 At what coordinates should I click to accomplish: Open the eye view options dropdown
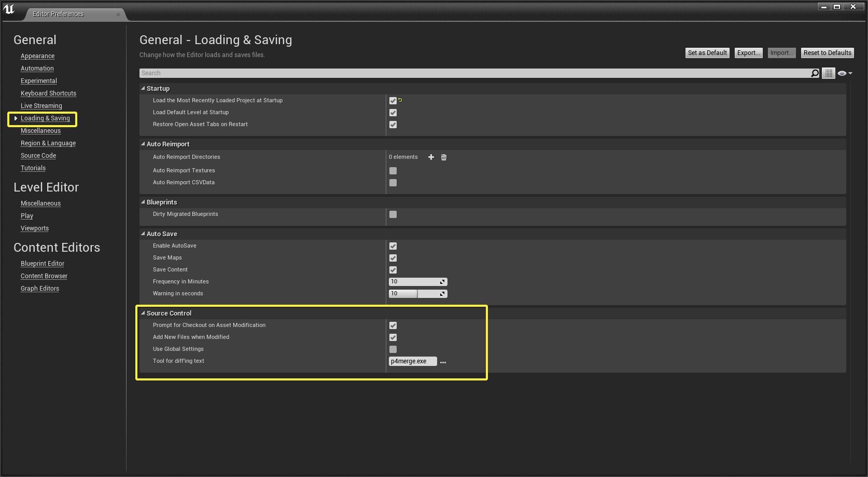click(845, 73)
